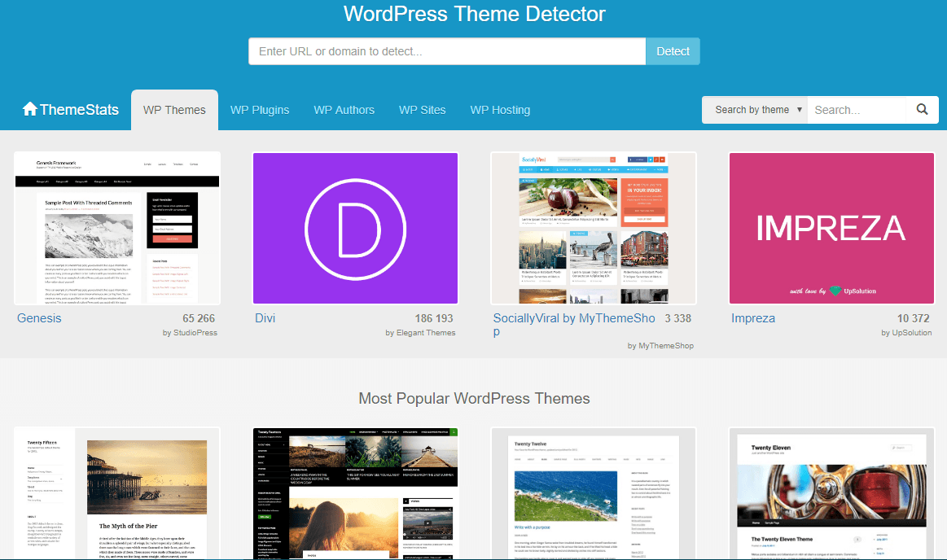Open the Twenty Eleven theme thumbnail
Image resolution: width=947 pixels, height=560 pixels.
click(x=831, y=493)
